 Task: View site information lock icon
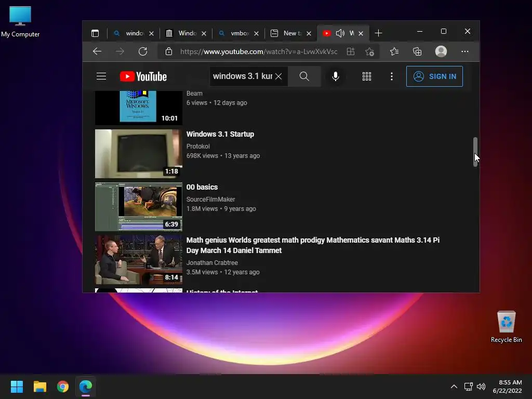pos(169,51)
